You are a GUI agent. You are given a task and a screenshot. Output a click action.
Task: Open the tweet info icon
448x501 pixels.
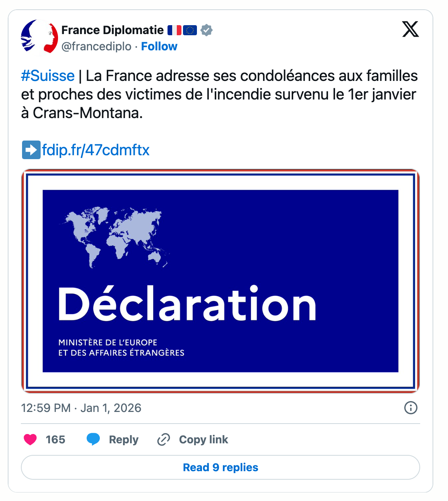click(410, 408)
